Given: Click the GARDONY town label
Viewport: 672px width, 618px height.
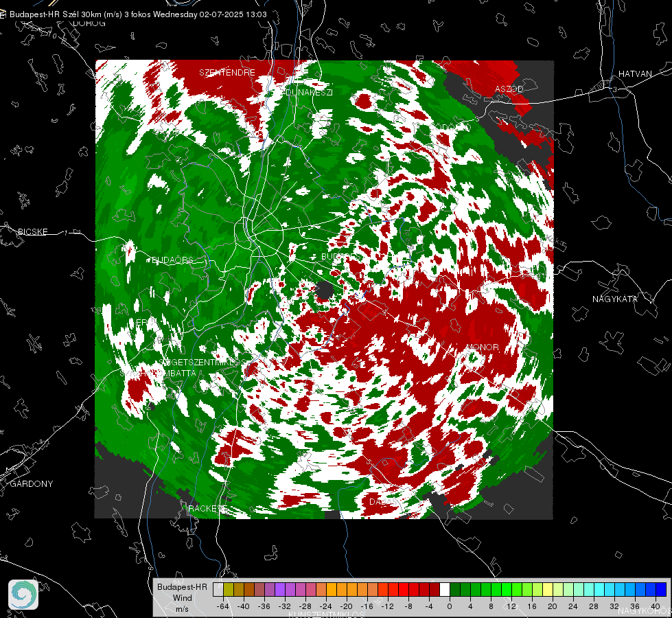Looking at the screenshot, I should (32, 484).
